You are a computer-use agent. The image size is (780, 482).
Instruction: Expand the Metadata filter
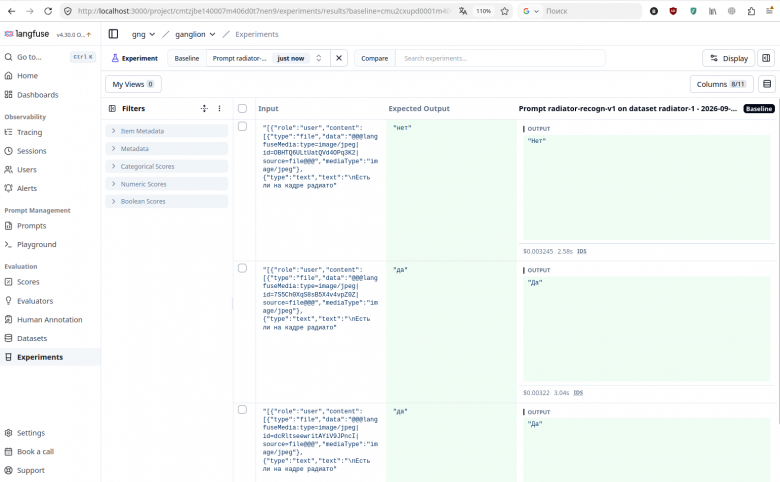click(x=167, y=149)
